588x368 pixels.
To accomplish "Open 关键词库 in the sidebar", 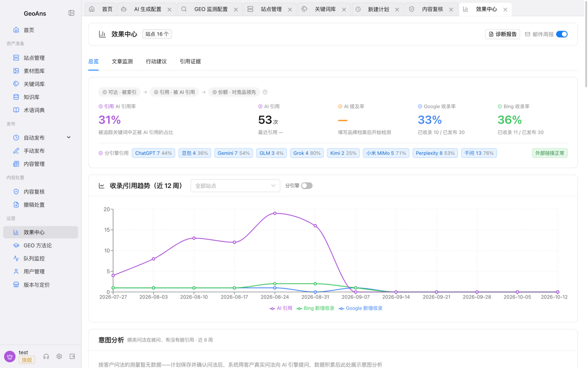I will click(40, 84).
